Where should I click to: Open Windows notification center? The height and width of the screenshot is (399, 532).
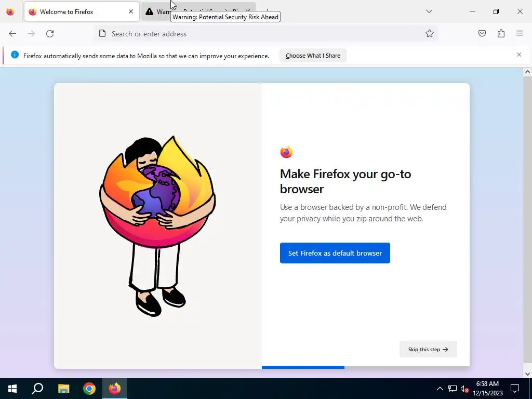coord(515,389)
